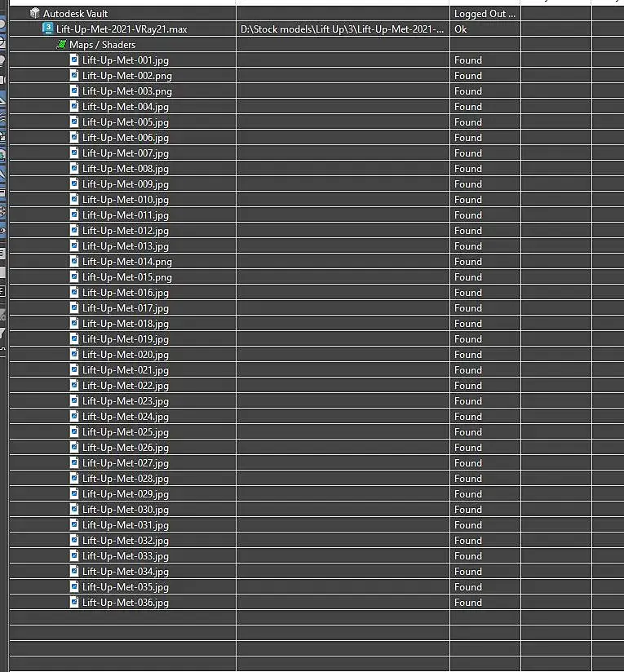Click Found status for Lift-Up-Met-007.jpg
This screenshot has height=672, width=624.
pyautogui.click(x=468, y=153)
